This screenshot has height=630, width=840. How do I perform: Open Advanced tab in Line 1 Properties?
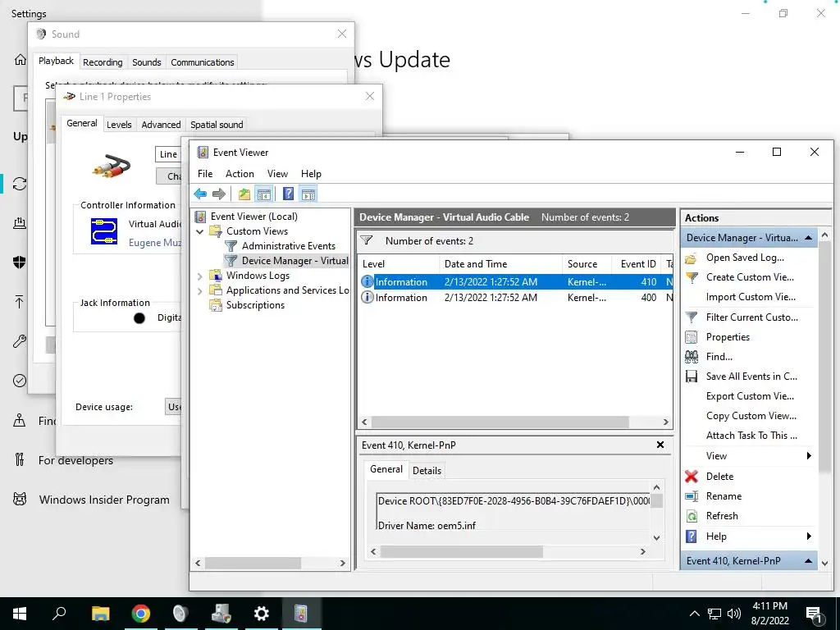[161, 125]
